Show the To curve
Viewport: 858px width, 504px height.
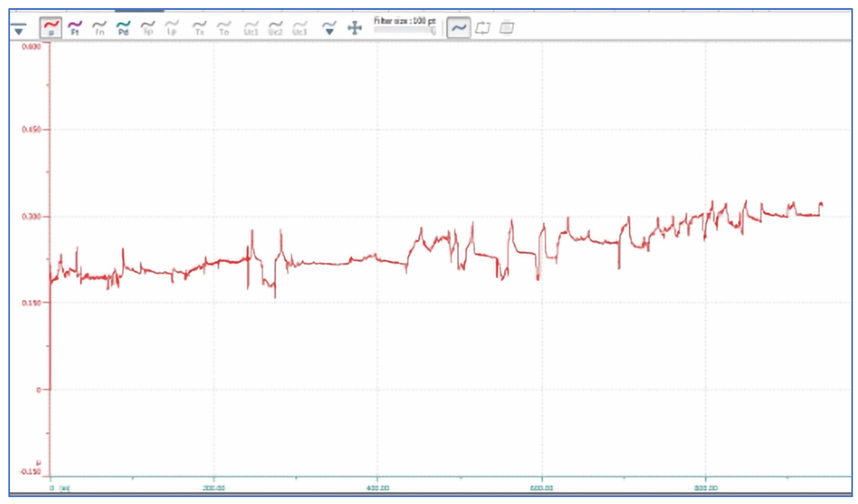[x=224, y=28]
